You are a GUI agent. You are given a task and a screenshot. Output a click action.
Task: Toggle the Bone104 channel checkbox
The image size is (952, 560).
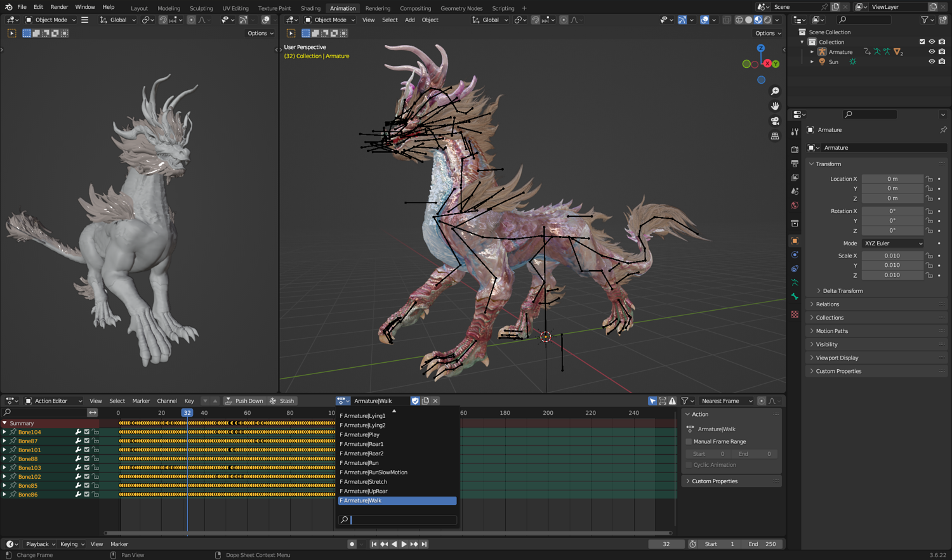87,432
